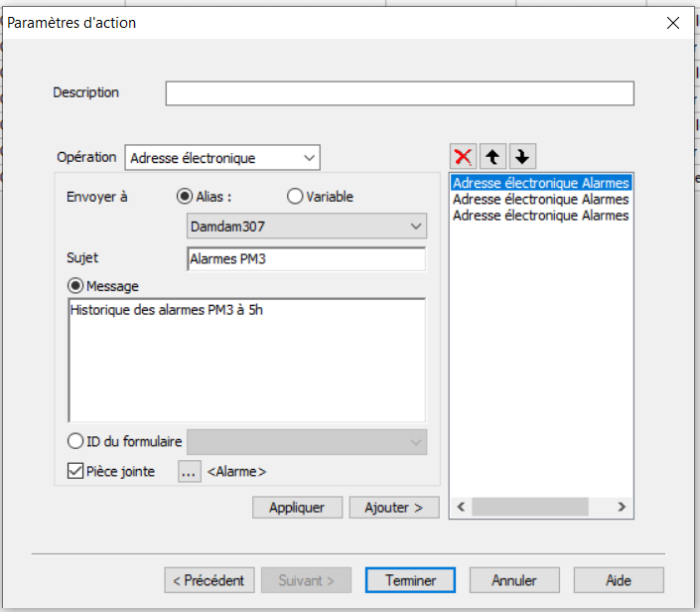Click the Appliquer button
The image size is (700, 612).
(296, 508)
